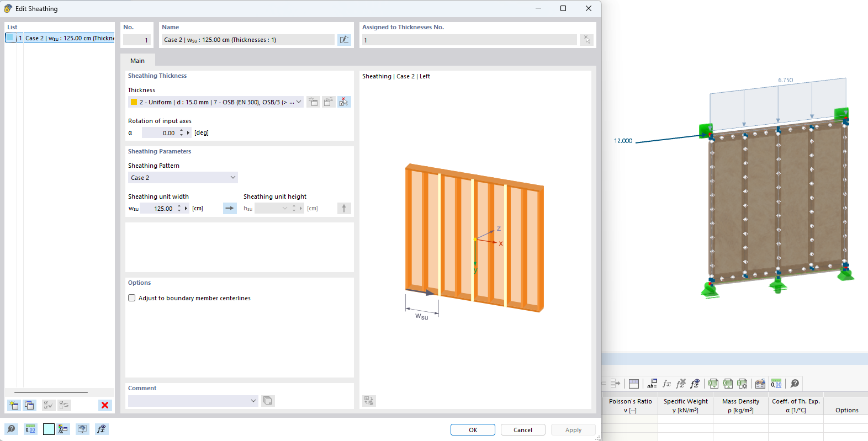Click the 12.000 load label in the 3D model view
868x441 pixels.
tap(623, 141)
